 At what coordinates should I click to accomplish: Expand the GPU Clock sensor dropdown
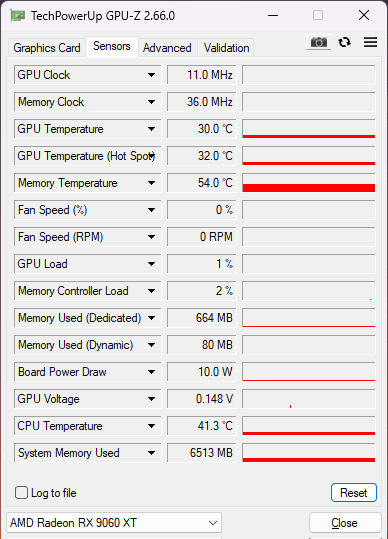click(x=151, y=75)
